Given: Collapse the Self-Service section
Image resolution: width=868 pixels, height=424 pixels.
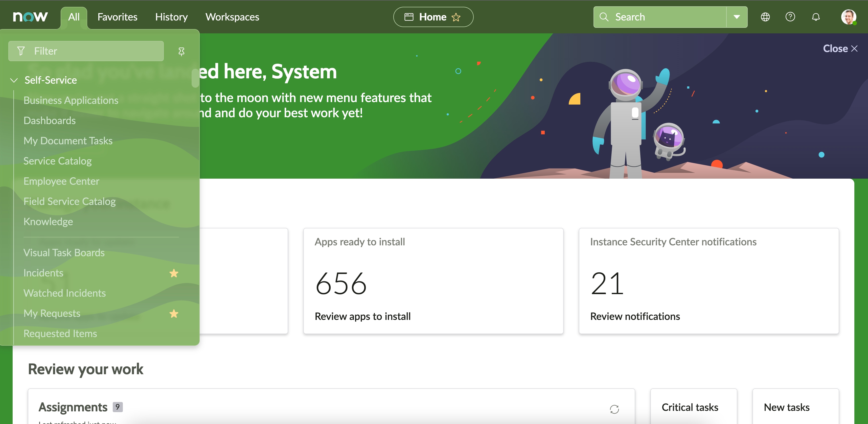Looking at the screenshot, I should point(14,80).
